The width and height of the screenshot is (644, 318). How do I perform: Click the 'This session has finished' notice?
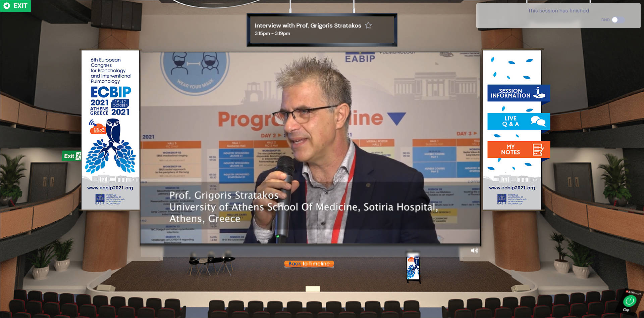558,11
